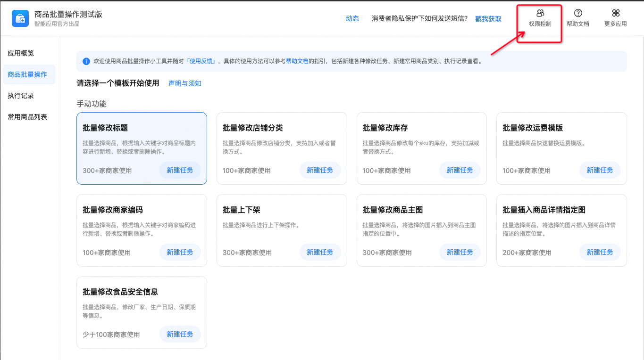
Task: Select 商品批量操作 sidebar item
Action: (x=27, y=74)
